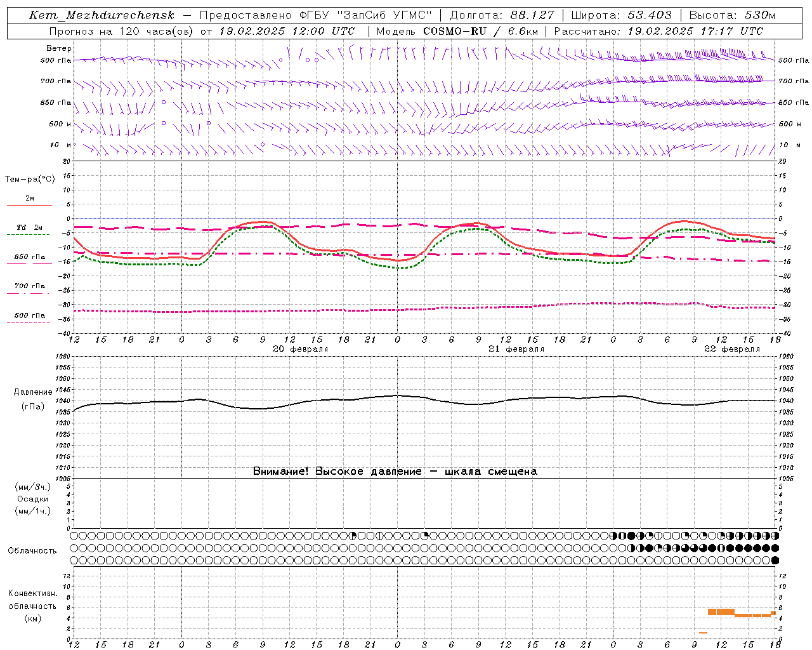Click the (мм/1ч.) precipitation unit label
The image size is (812, 650).
(33, 511)
